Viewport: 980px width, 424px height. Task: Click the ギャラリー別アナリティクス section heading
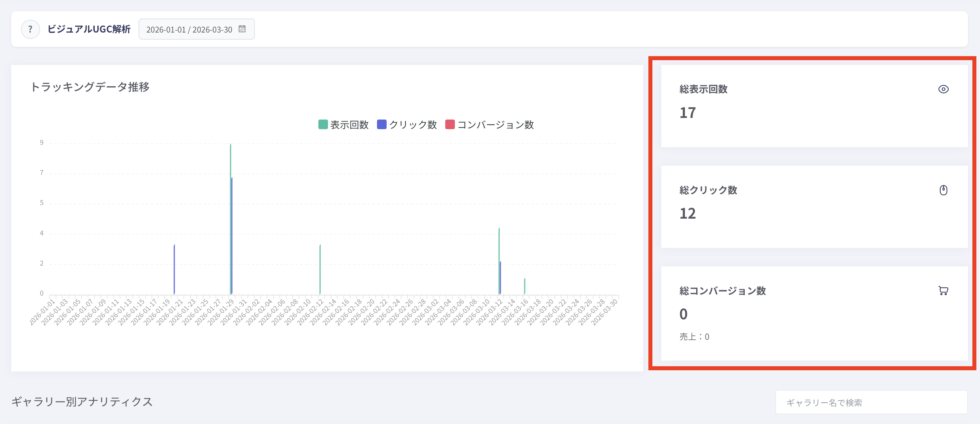coord(82,402)
